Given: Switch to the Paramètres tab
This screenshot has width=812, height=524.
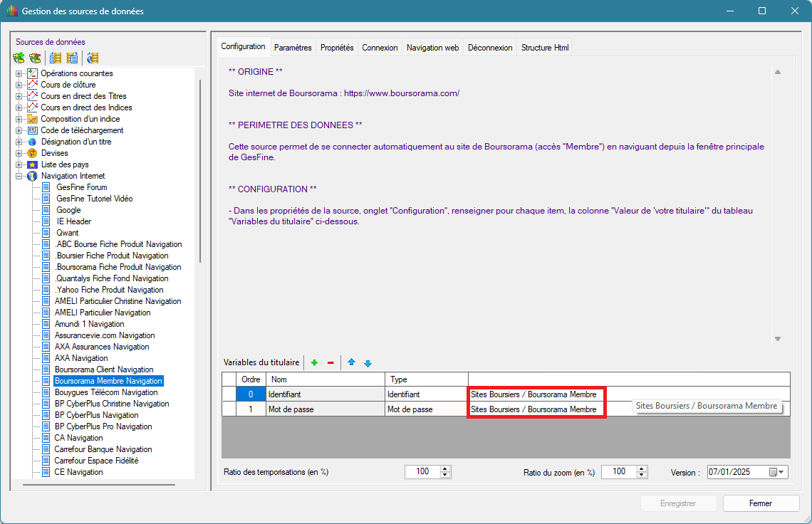Looking at the screenshot, I should point(293,48).
